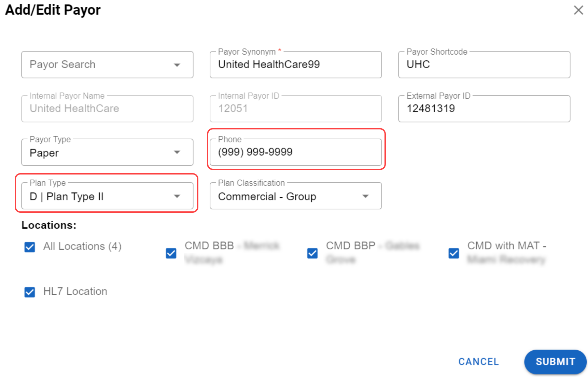
Task: Click Cancel to discard changes
Action: (x=478, y=362)
